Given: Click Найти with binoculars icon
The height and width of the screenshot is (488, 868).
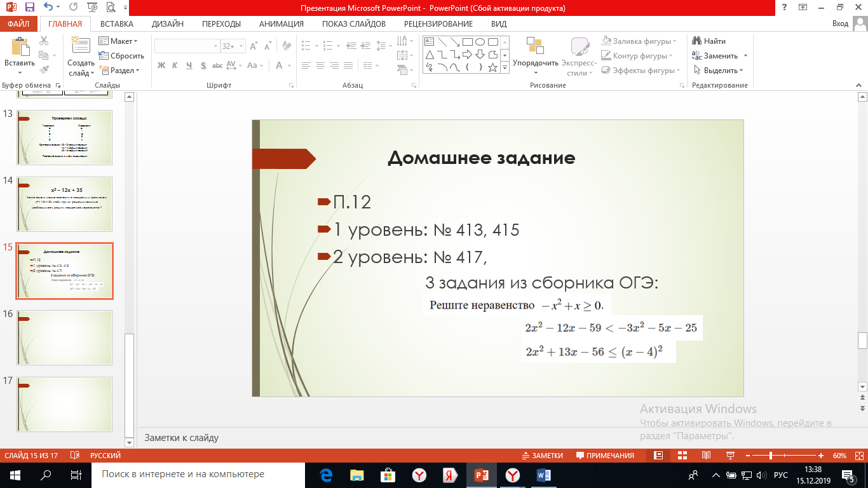Looking at the screenshot, I should pos(709,41).
